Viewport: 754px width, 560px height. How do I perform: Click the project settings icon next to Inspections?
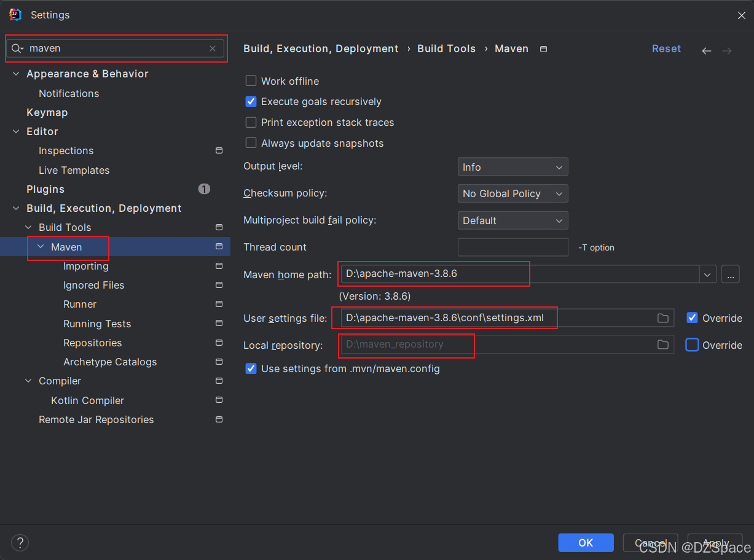(x=219, y=150)
